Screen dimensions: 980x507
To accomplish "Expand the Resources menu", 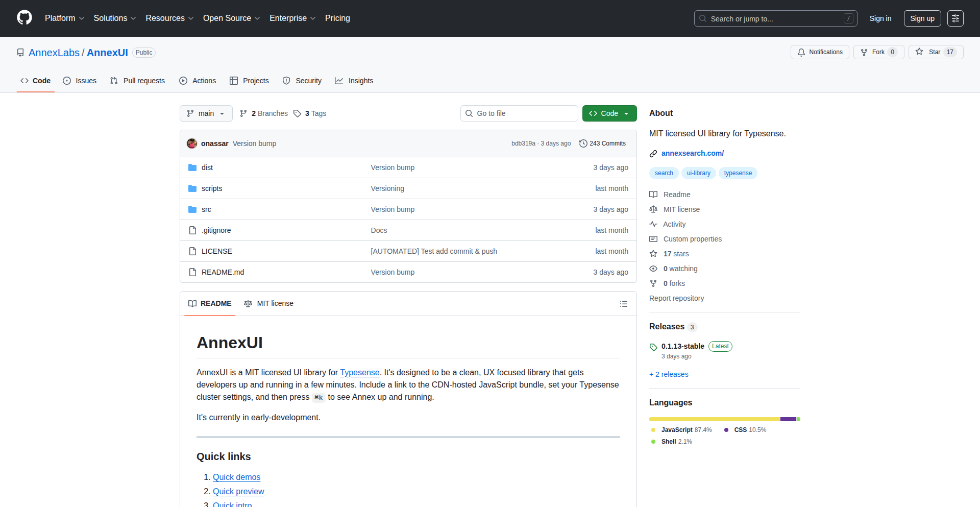I will point(169,18).
